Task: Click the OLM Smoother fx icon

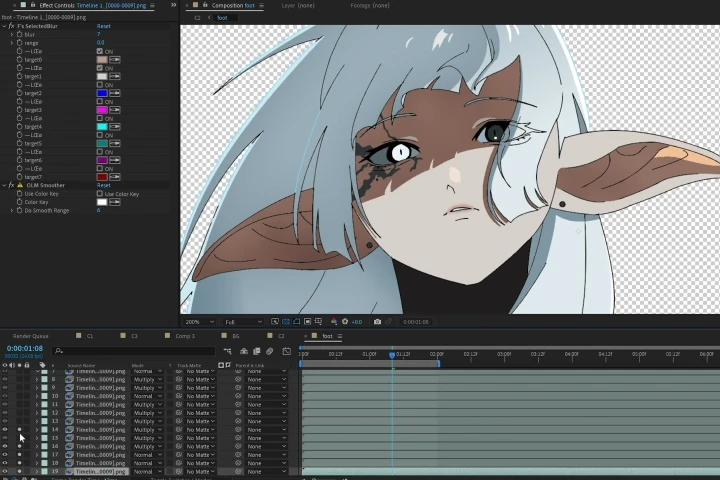Action: click(11, 185)
